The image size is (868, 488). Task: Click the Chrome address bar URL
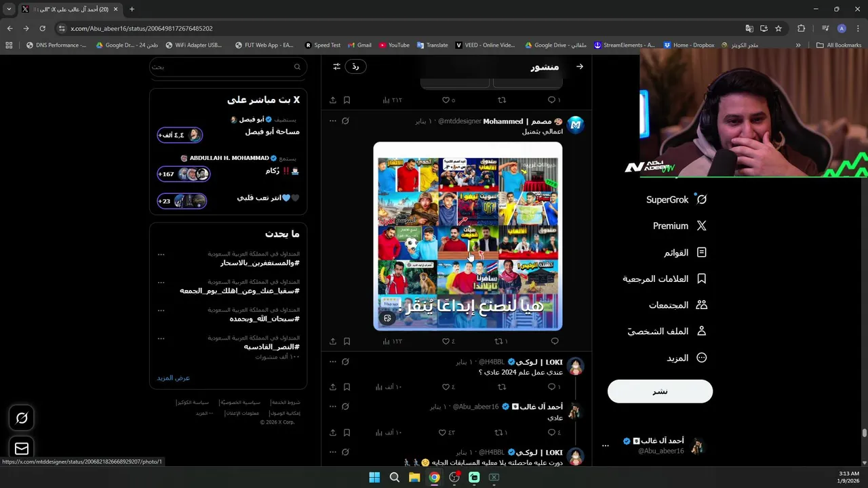[142, 28]
